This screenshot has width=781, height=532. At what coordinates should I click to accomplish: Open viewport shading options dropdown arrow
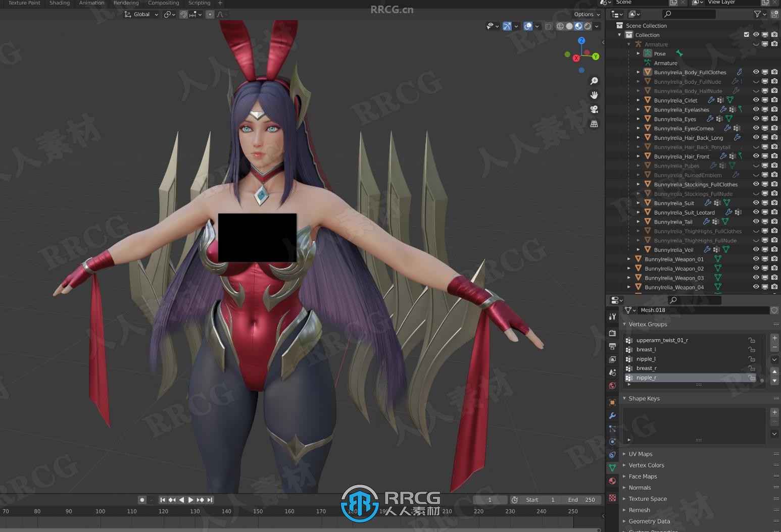[x=597, y=26]
